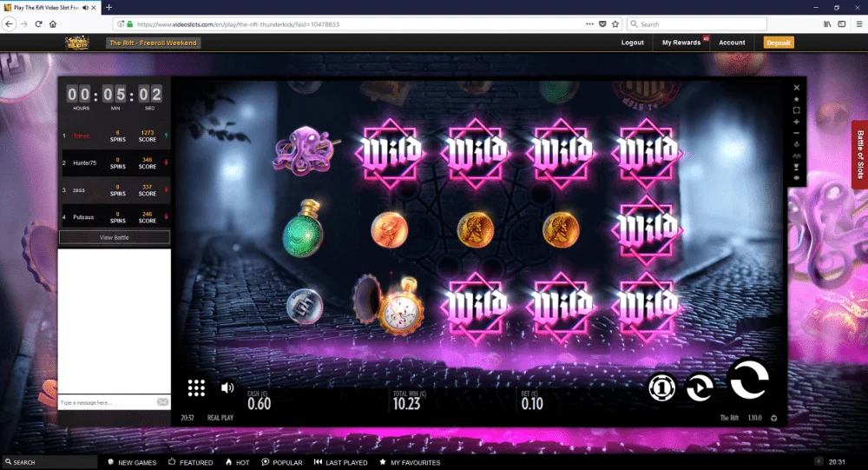Screen dimensions: 868x470
Task: Open browser Library icon
Action: (827, 23)
